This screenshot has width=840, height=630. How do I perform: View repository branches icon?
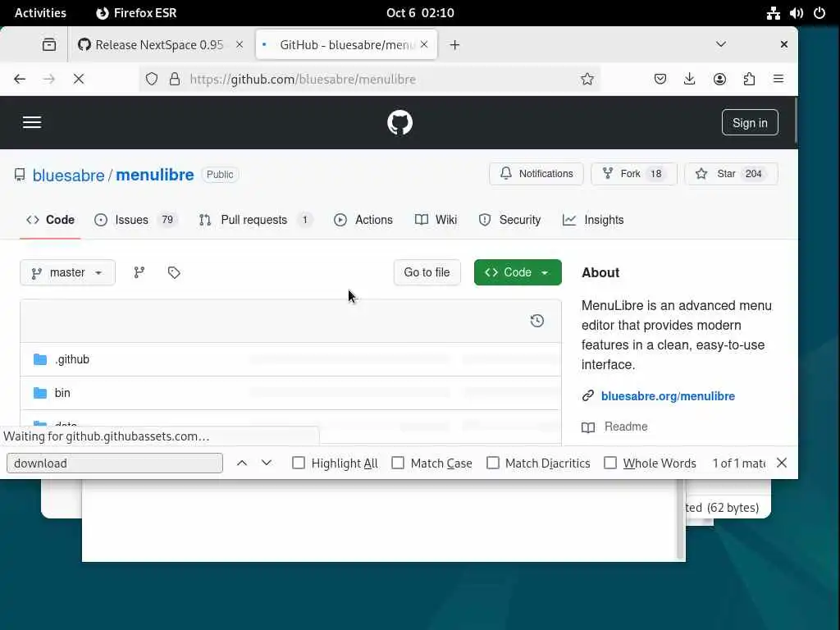point(139,272)
